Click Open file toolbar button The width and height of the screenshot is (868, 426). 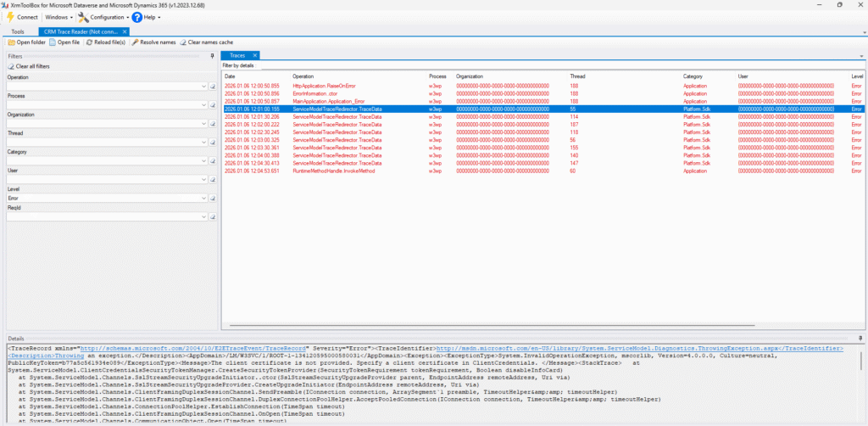click(x=64, y=42)
